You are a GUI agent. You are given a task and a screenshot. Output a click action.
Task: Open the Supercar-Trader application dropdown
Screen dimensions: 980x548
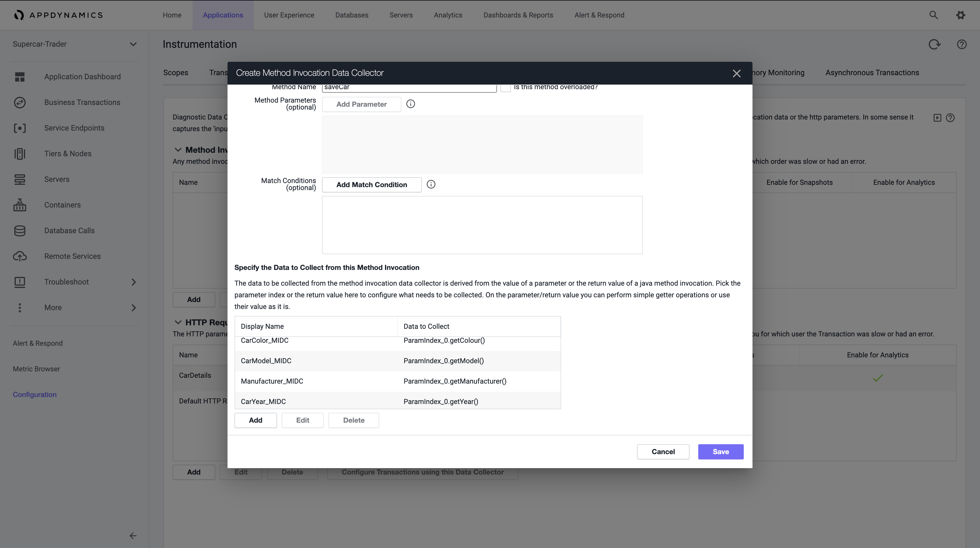pos(75,44)
